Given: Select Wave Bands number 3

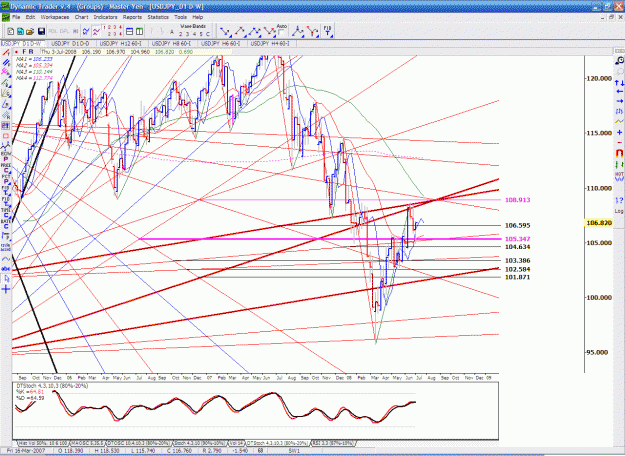Looking at the screenshot, I should pyautogui.click(x=187, y=34).
